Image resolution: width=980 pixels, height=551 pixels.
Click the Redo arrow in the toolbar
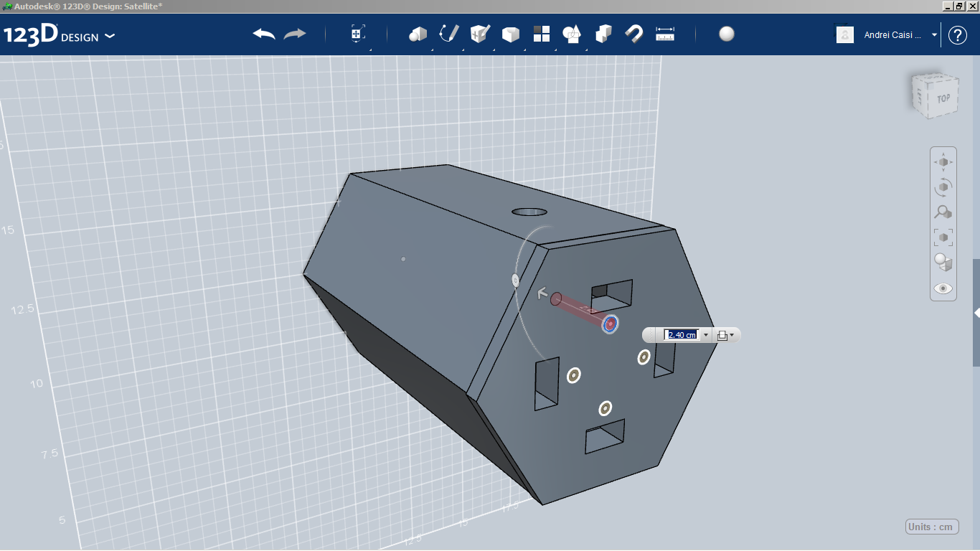[x=295, y=34]
